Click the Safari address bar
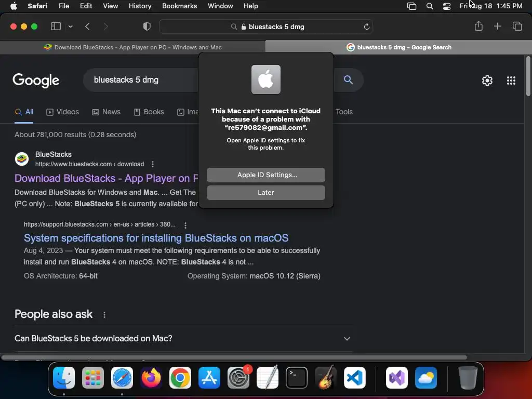This screenshot has height=399, width=532. 266,26
